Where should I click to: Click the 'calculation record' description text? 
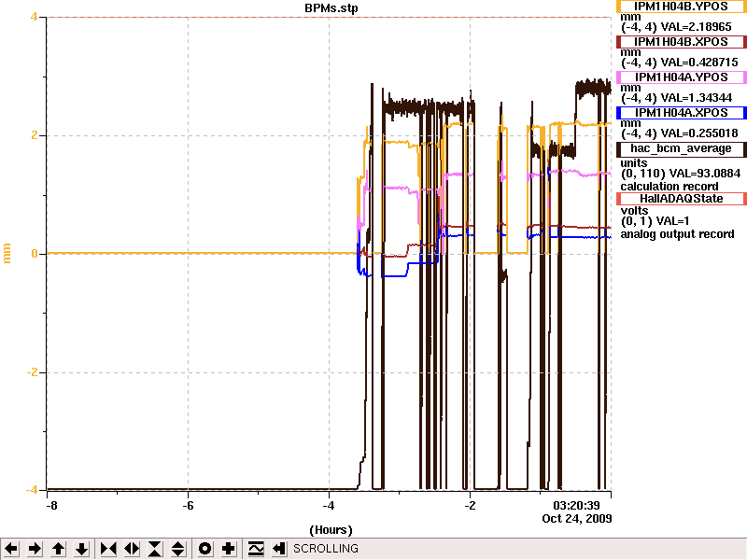[x=669, y=186]
